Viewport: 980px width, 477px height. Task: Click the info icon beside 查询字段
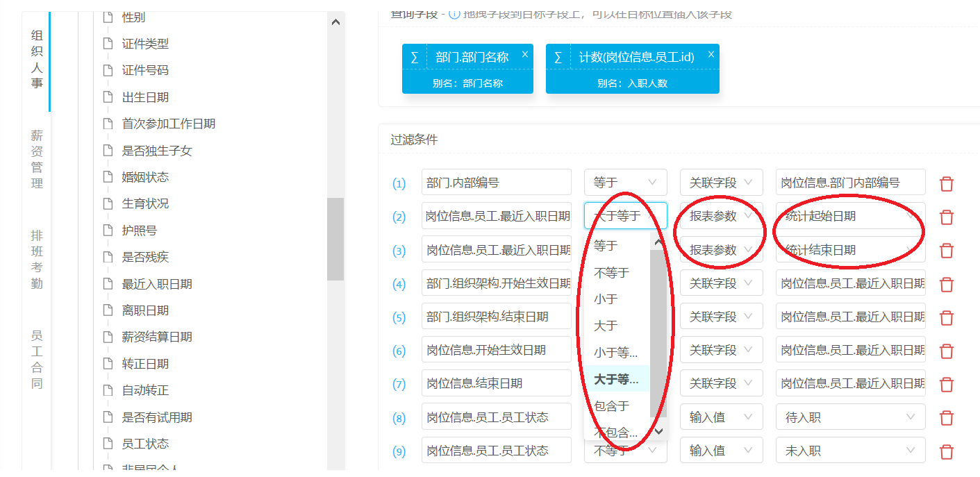455,14
